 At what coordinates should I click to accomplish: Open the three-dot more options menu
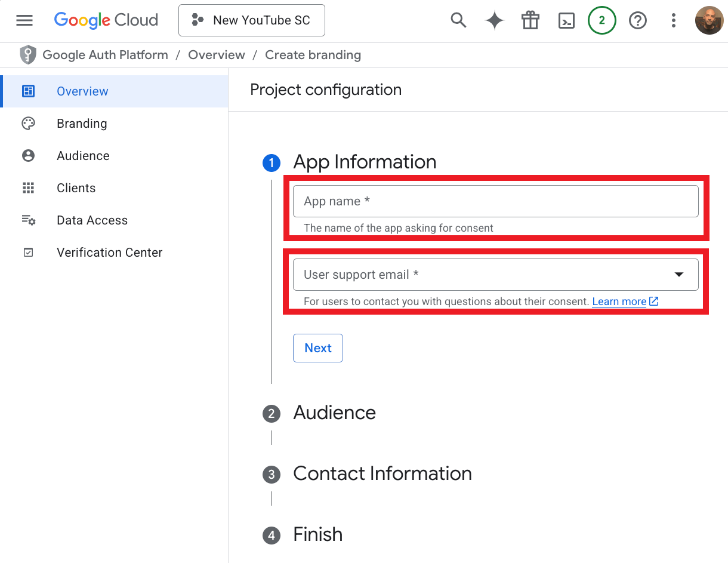673,21
